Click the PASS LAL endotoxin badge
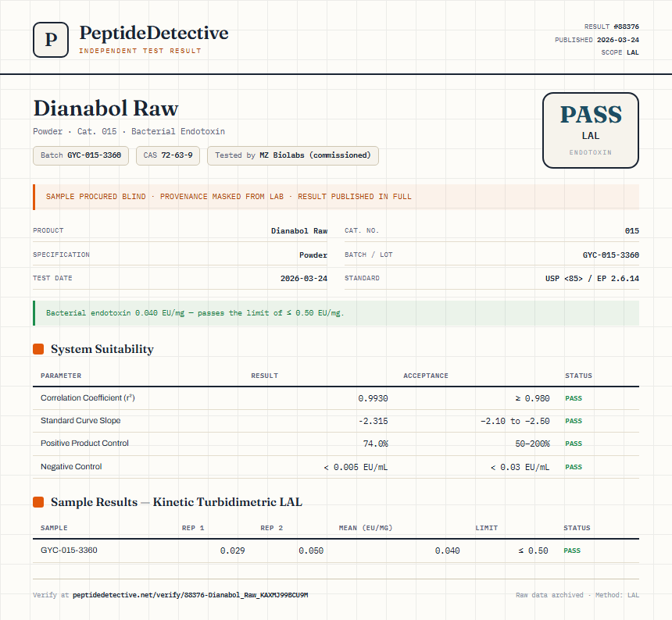672x620 pixels. 591,130
